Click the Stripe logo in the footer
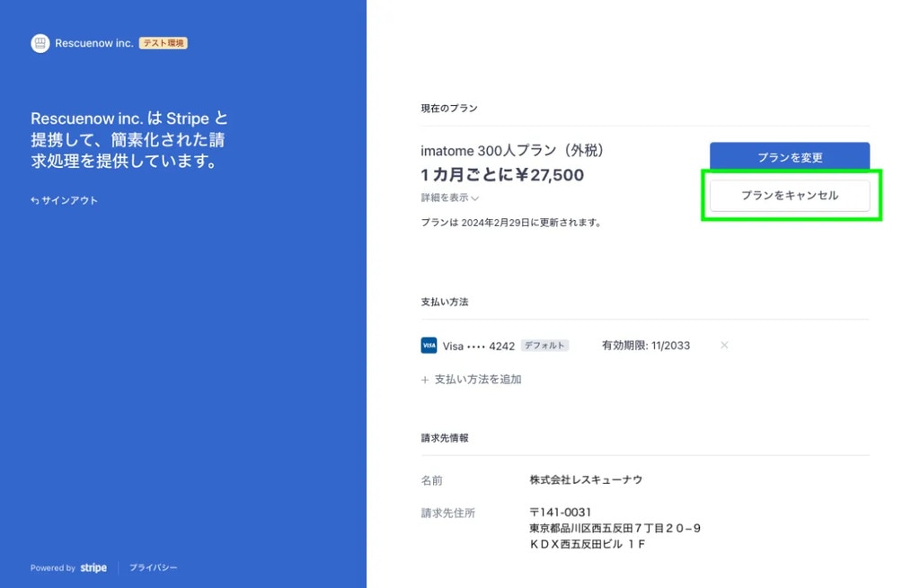 click(x=93, y=567)
